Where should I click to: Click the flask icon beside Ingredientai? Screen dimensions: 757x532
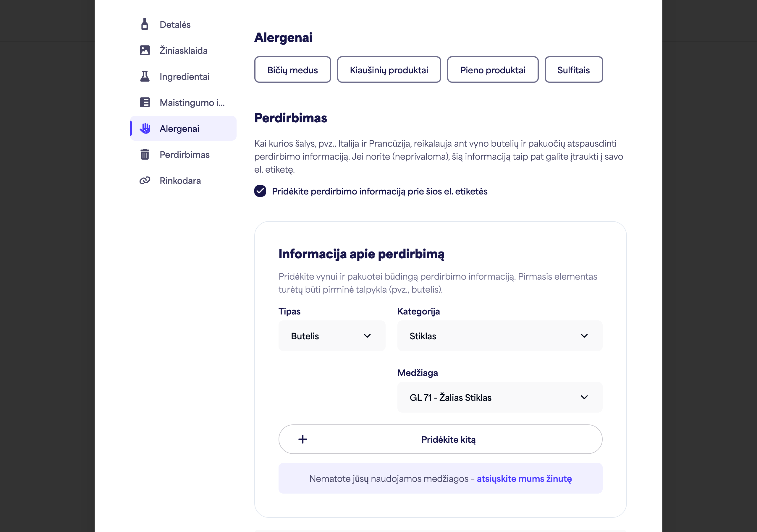point(145,76)
